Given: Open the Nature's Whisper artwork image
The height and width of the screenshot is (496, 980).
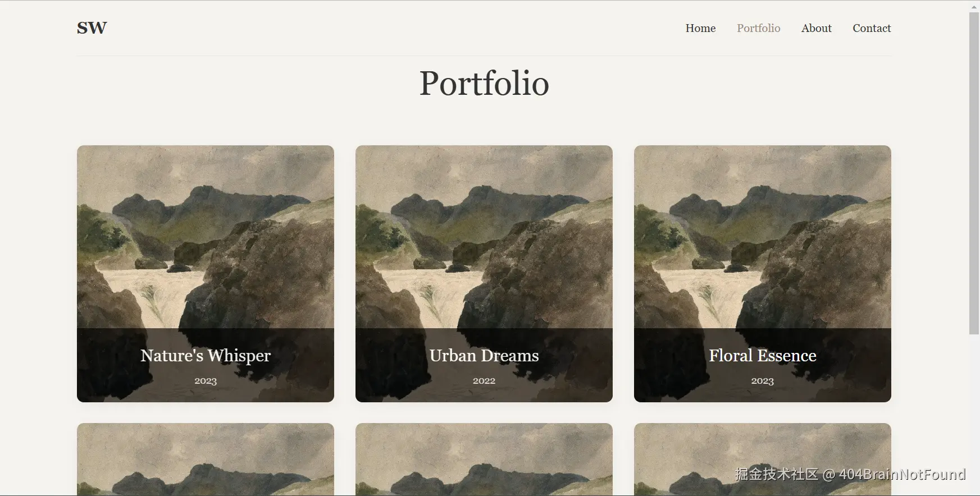Looking at the screenshot, I should click(206, 237).
